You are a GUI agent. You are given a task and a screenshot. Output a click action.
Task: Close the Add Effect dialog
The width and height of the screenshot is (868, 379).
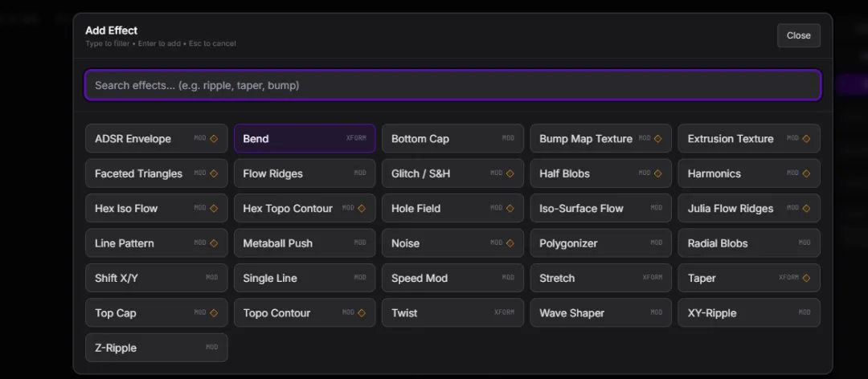tap(798, 35)
